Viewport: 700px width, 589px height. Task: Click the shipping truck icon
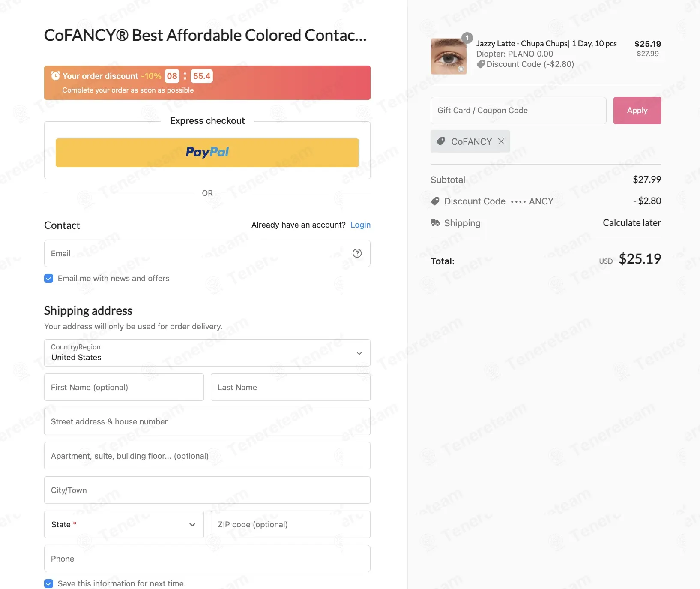[x=435, y=223]
